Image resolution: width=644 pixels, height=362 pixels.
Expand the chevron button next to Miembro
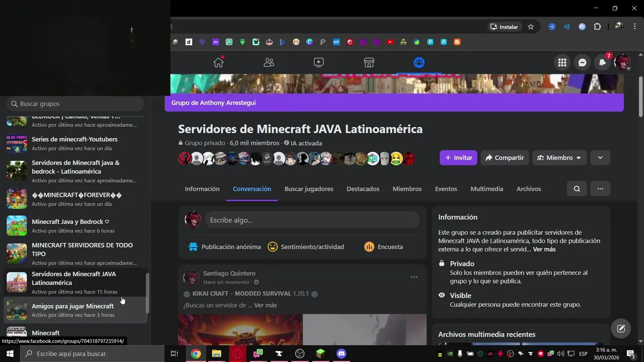coord(600,157)
